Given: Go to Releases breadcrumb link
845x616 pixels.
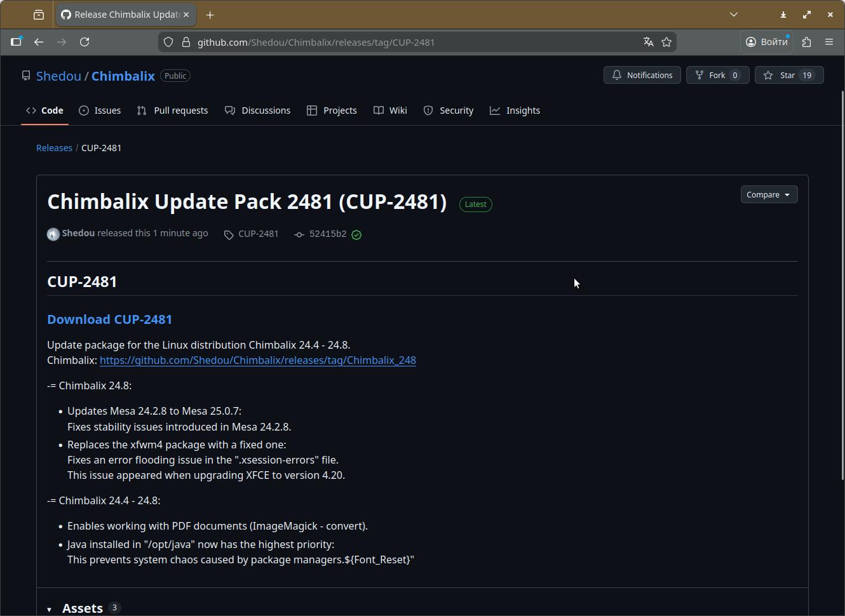Looking at the screenshot, I should pyautogui.click(x=54, y=148).
